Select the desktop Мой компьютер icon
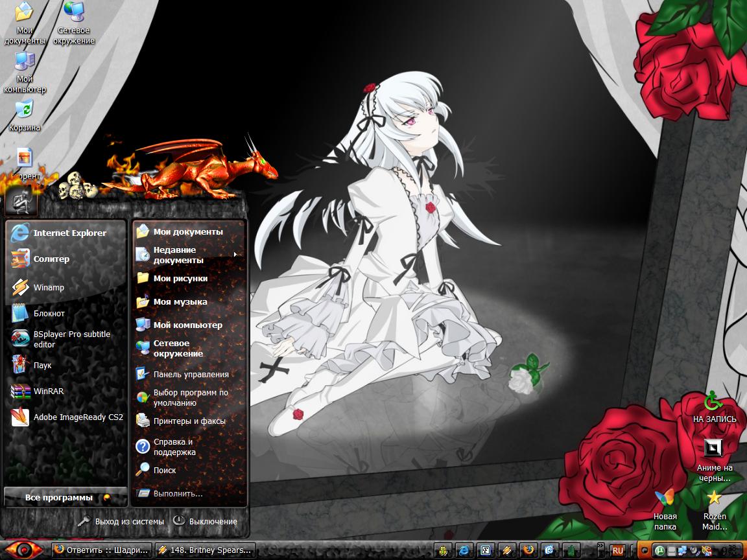Viewport: 747px width, 560px height. pos(24,73)
